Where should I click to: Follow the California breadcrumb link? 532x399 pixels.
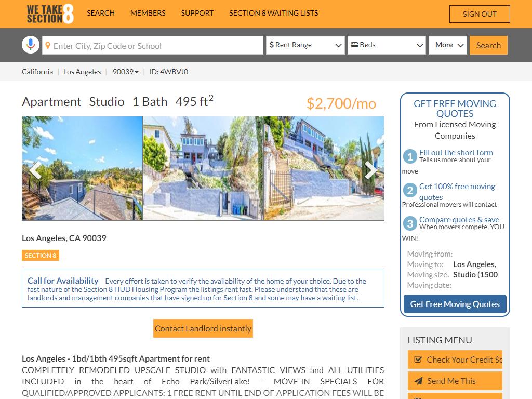pyautogui.click(x=37, y=72)
